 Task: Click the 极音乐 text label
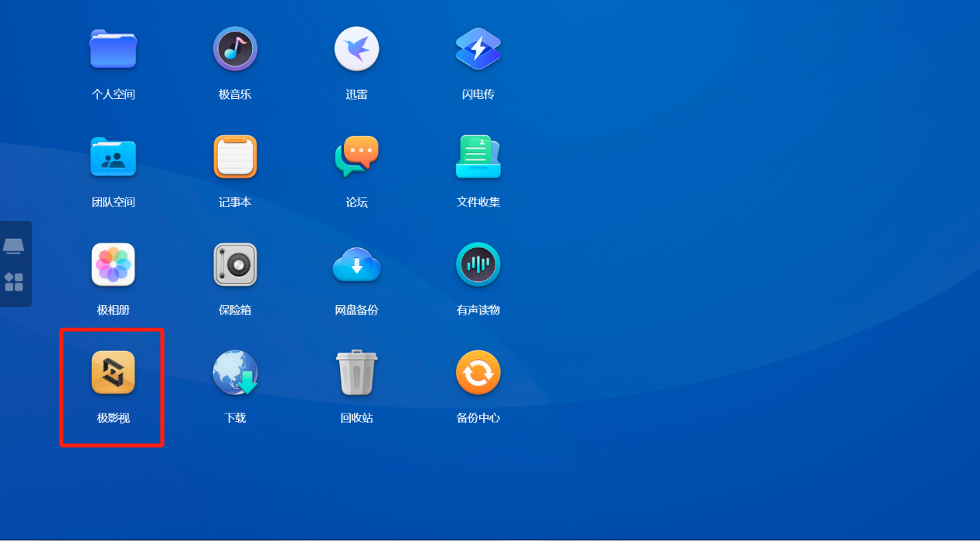[x=235, y=94]
